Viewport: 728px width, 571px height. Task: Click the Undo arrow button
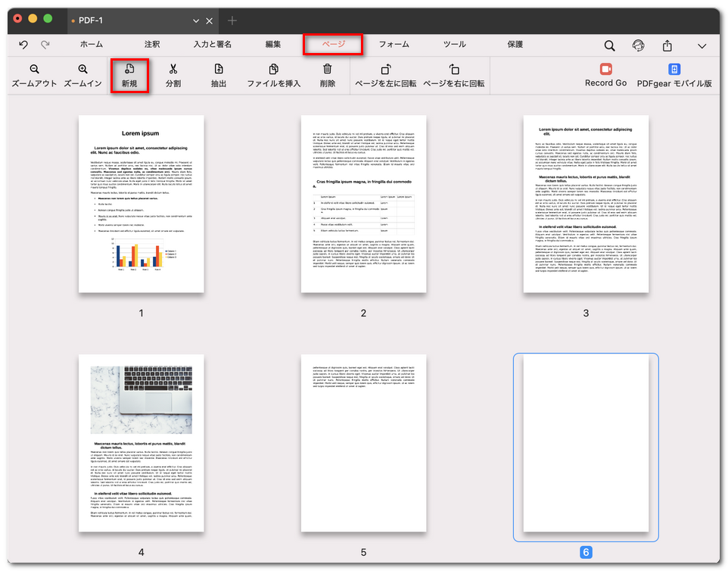[x=23, y=45]
